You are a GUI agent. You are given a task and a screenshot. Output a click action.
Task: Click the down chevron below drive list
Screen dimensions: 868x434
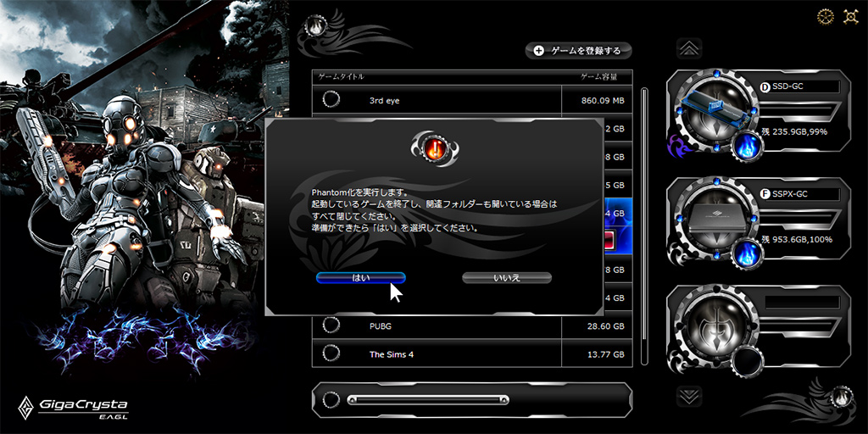pyautogui.click(x=689, y=397)
